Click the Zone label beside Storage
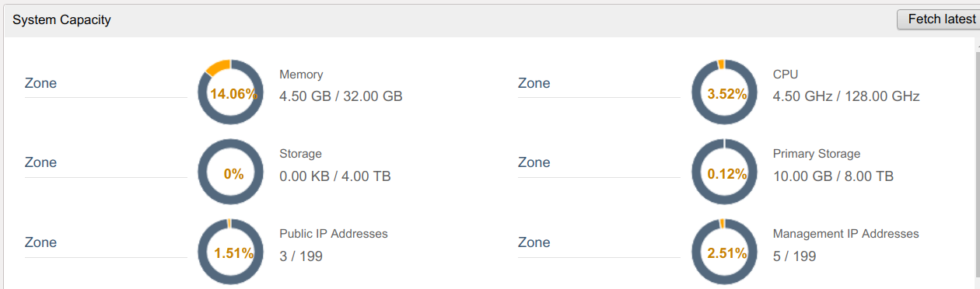Viewport: 980px width, 289px height. point(41,162)
